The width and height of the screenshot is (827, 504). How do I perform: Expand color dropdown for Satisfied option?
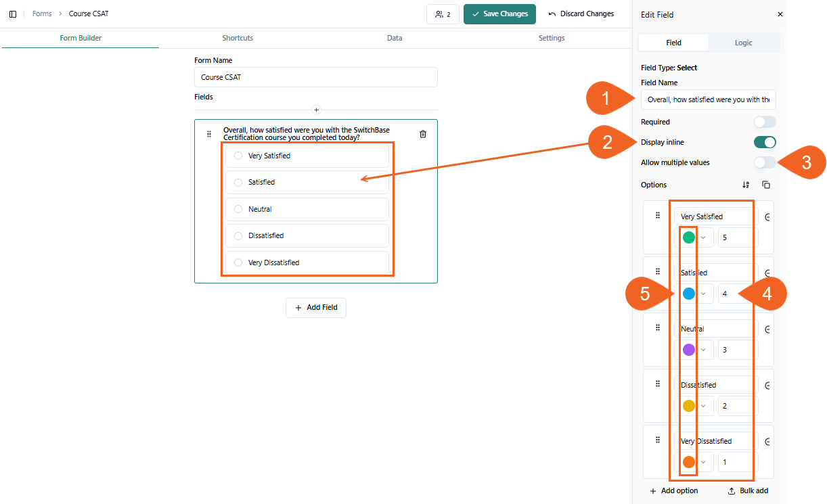pos(703,294)
